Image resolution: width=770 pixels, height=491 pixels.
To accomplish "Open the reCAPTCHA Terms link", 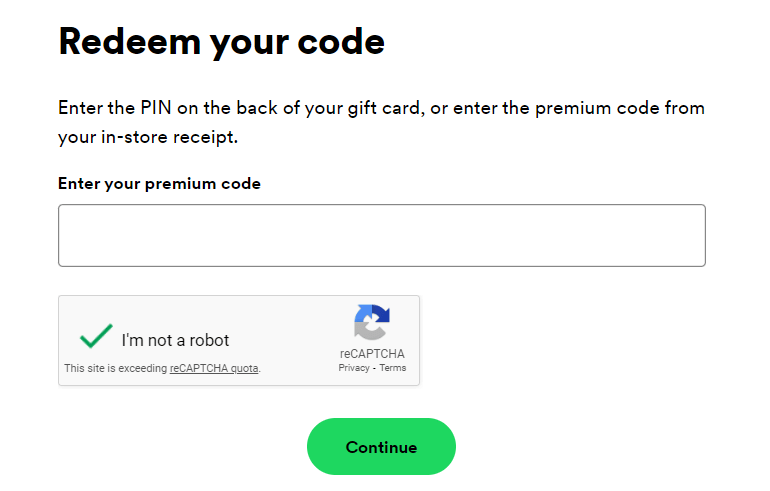I will click(x=392, y=368).
